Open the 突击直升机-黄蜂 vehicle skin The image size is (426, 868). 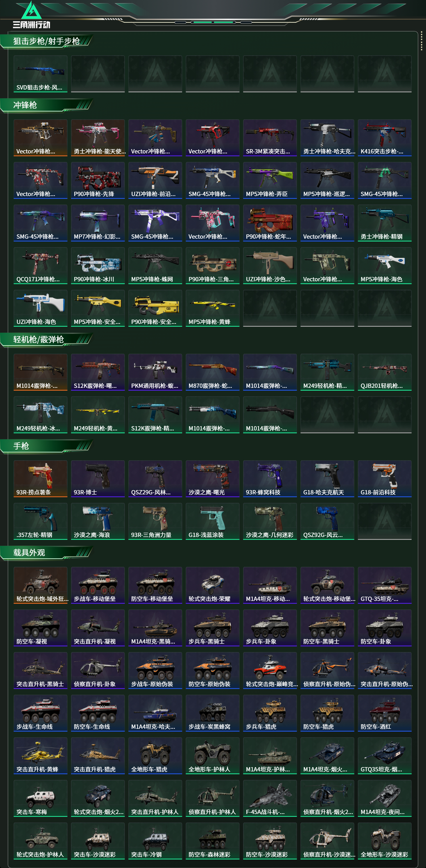pyautogui.click(x=40, y=756)
